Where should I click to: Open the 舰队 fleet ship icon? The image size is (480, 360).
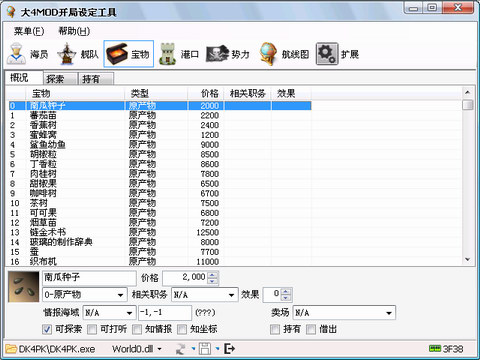66,54
